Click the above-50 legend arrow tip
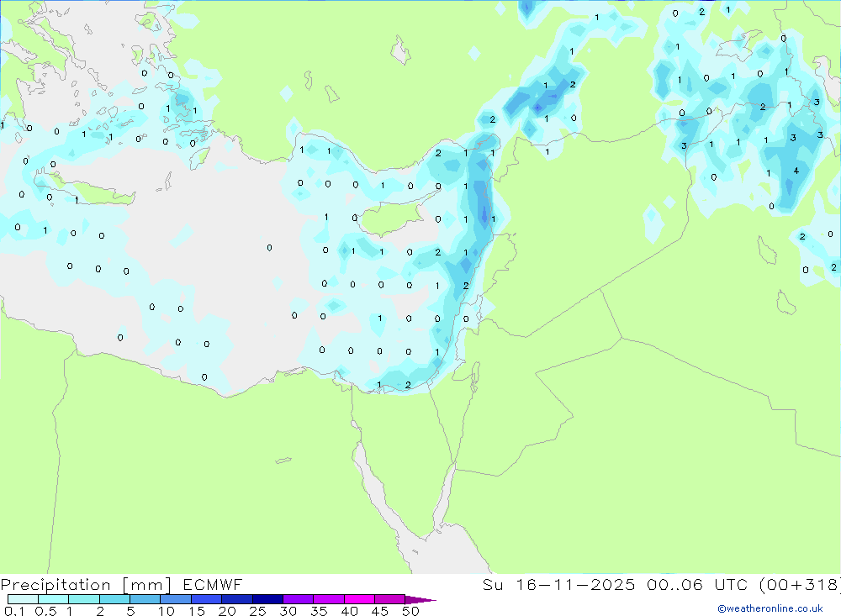Image resolution: width=841 pixels, height=616 pixels. 421,599
